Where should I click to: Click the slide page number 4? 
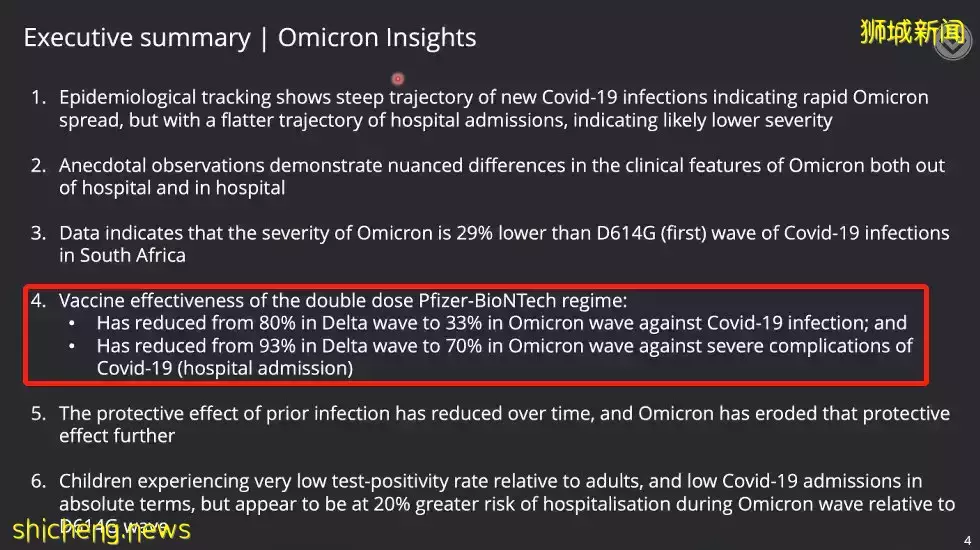(x=967, y=540)
